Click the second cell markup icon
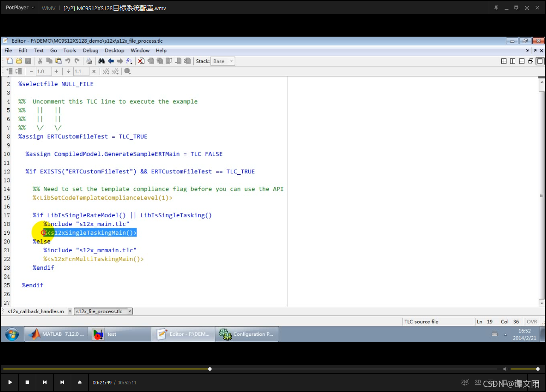546x392 pixels. [x=115, y=71]
